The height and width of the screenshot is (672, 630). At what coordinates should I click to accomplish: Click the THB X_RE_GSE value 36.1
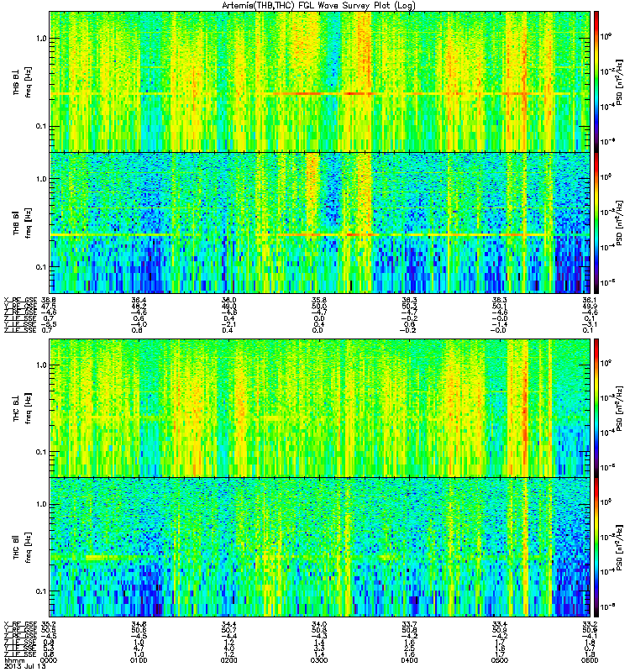click(x=590, y=300)
